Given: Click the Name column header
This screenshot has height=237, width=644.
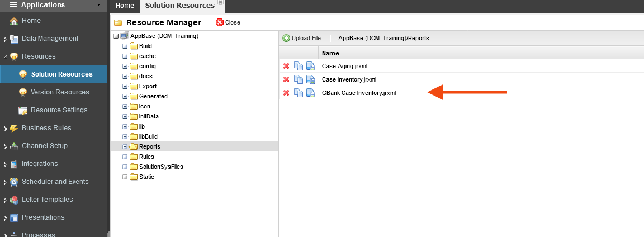Looking at the screenshot, I should [x=330, y=53].
